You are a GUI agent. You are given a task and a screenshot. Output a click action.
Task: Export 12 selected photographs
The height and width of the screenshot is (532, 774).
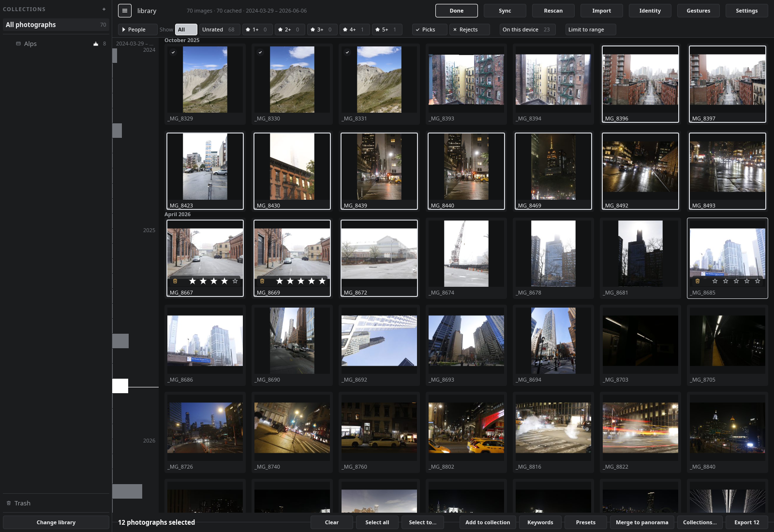pos(747,522)
